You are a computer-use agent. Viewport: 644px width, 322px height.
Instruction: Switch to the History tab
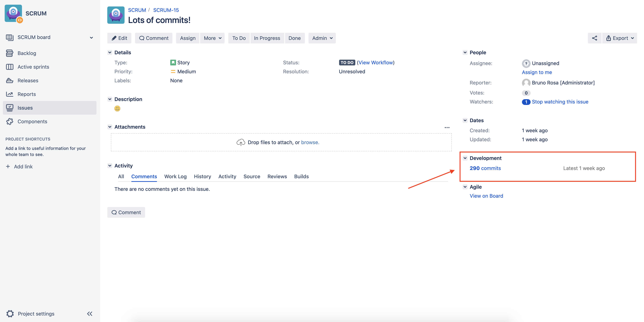202,176
